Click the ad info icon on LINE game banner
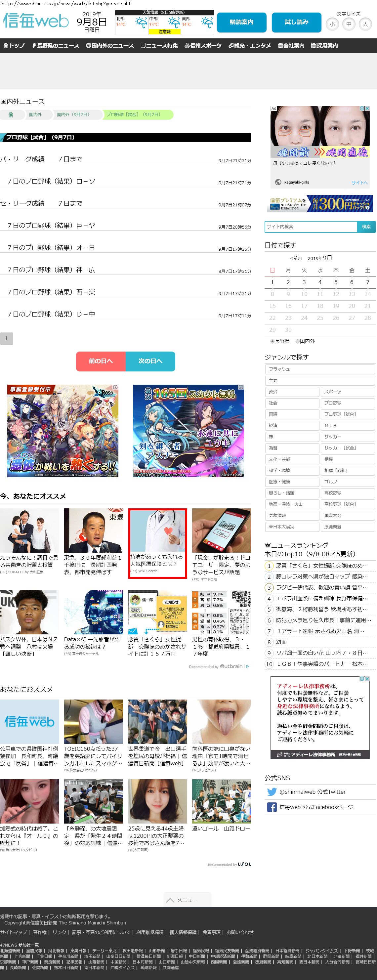This screenshot has width=377, height=980. (x=115, y=387)
